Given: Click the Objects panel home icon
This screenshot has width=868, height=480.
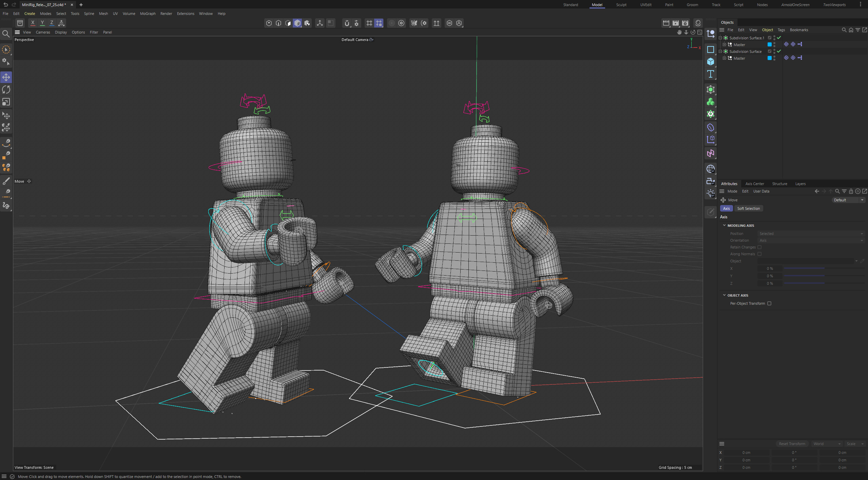Looking at the screenshot, I should [851, 30].
